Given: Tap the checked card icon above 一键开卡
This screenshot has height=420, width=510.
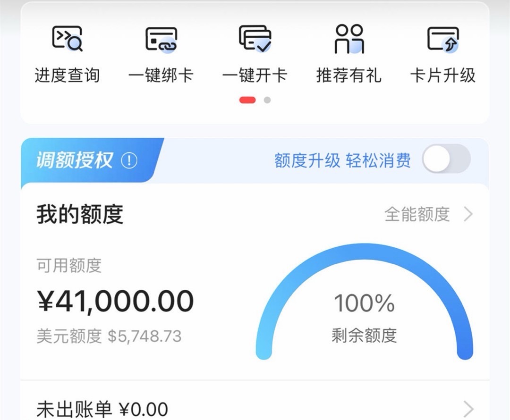Looking at the screenshot, I should click(256, 39).
